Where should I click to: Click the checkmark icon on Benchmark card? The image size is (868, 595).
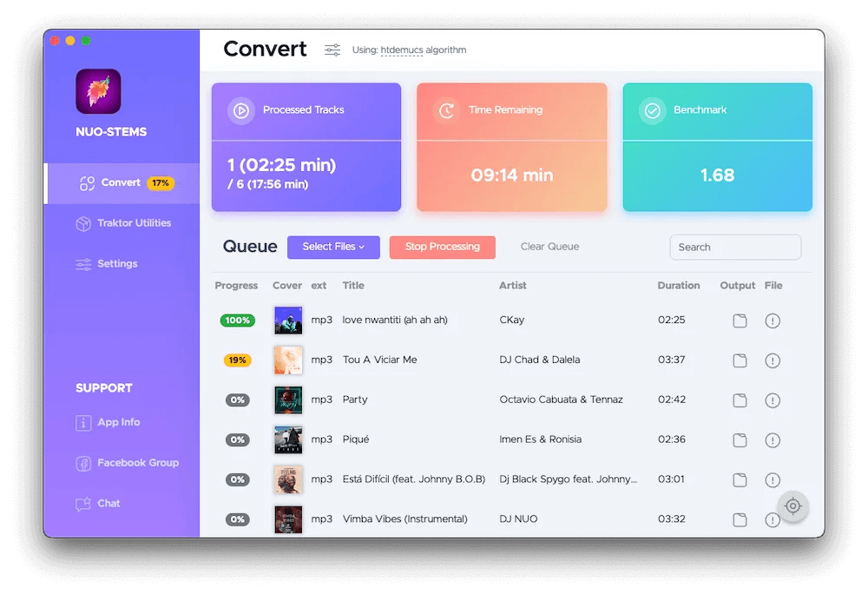(x=652, y=110)
